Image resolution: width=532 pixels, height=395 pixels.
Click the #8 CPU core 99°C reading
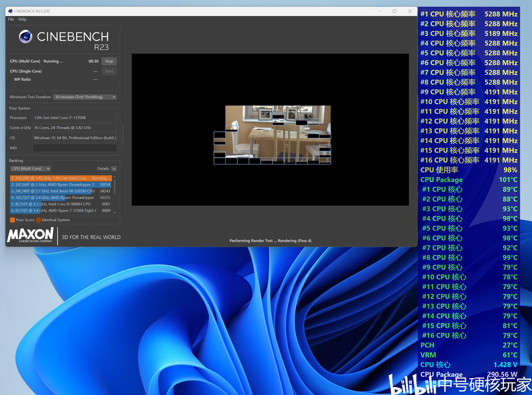(x=510, y=258)
